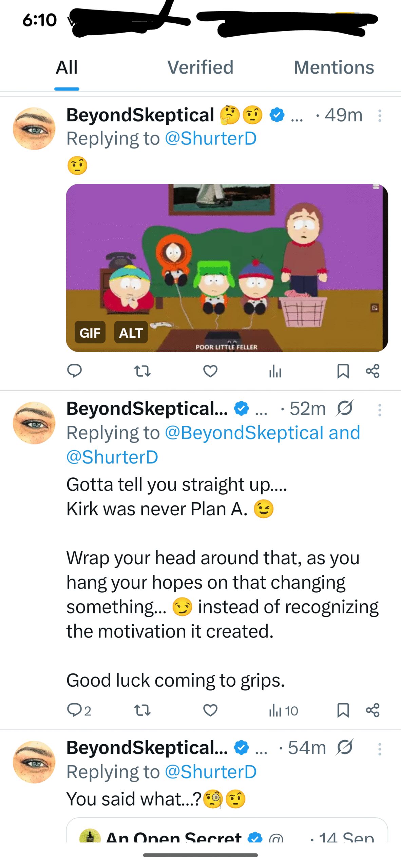Like the South Park GIF tweet

click(210, 371)
